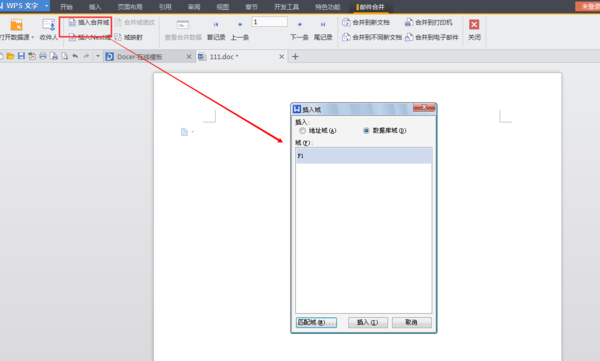Click 合并到新文档 merge to new document

pos(366,23)
